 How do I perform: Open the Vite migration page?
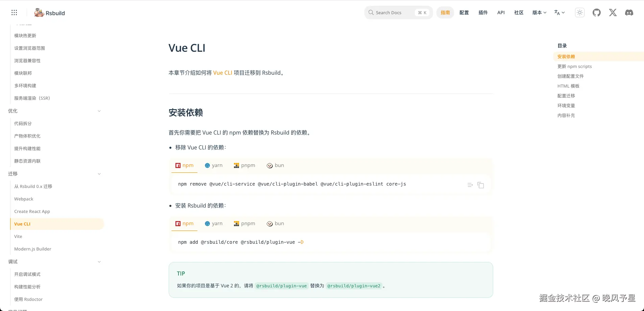(x=18, y=236)
